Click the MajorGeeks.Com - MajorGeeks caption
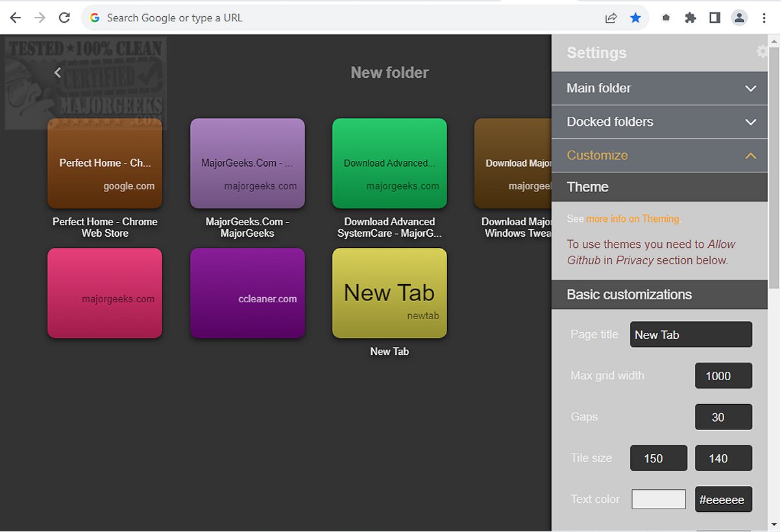The width and height of the screenshot is (782, 532). [x=247, y=227]
